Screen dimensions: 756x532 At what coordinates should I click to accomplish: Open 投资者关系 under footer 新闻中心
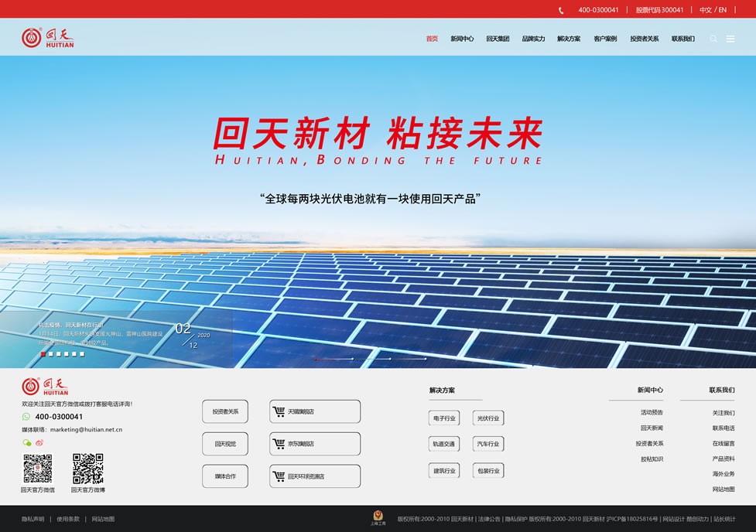[649, 443]
